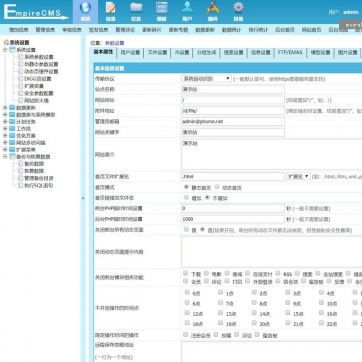Click the page icon beside 伪静态参数设置

[21, 64]
